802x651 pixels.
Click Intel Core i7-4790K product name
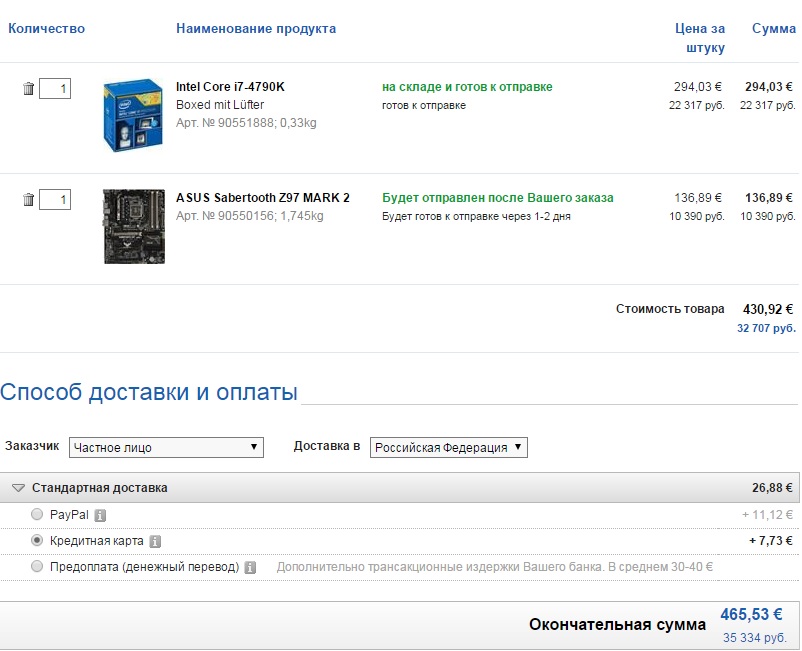(x=230, y=87)
